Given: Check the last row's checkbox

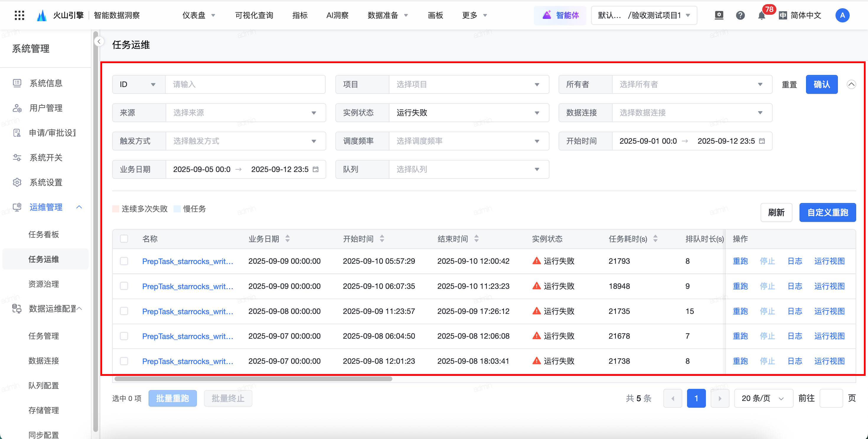Looking at the screenshot, I should [124, 361].
